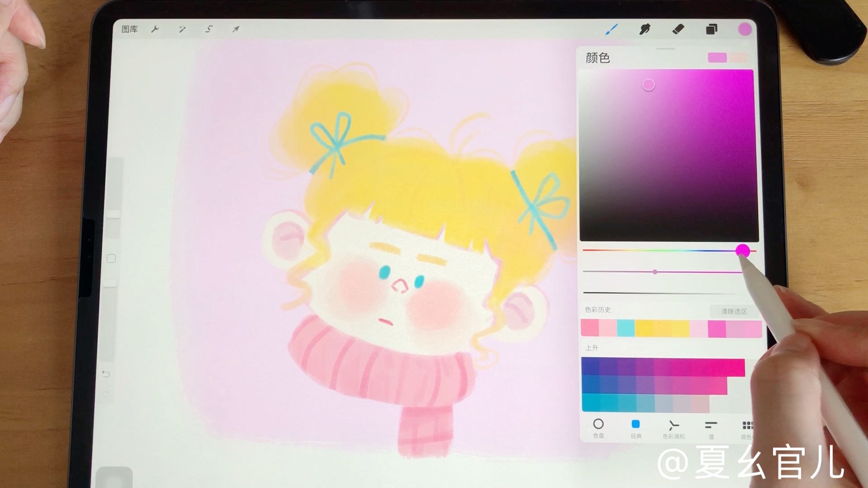Tap the undo arrow on the left sidebar
This screenshot has height=488, width=868.
[105, 374]
